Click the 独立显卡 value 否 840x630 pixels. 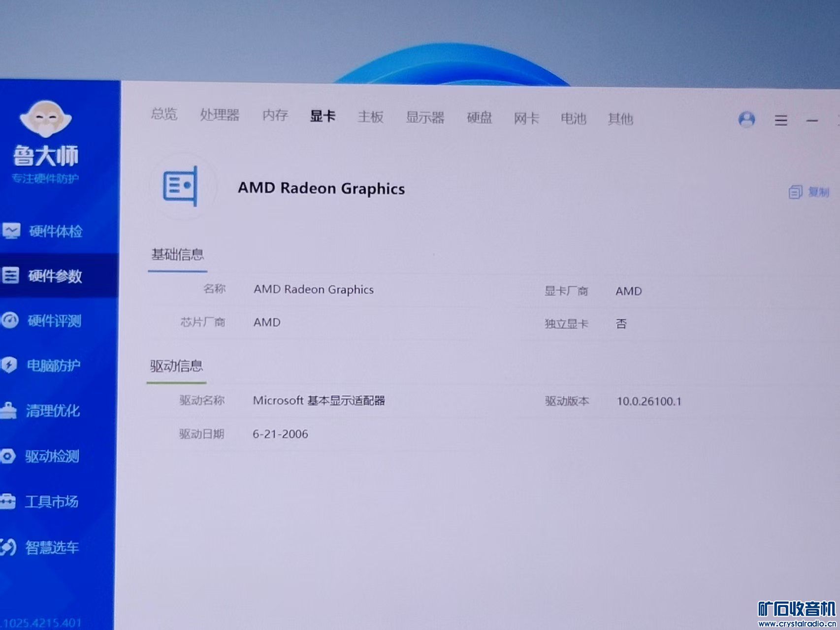click(x=621, y=324)
